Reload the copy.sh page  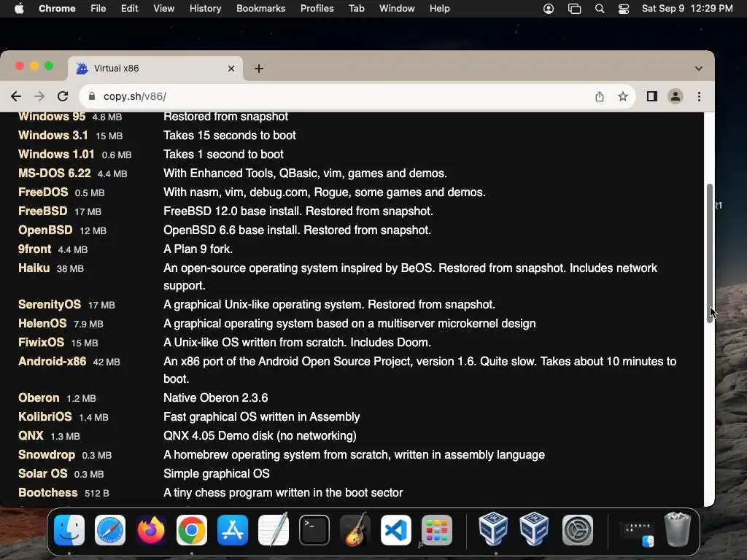point(63,96)
